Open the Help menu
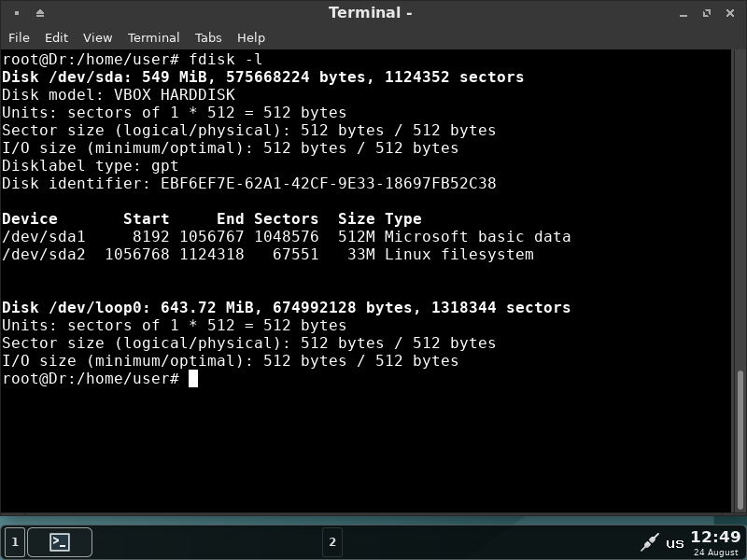Image resolution: width=747 pixels, height=560 pixels. point(250,37)
